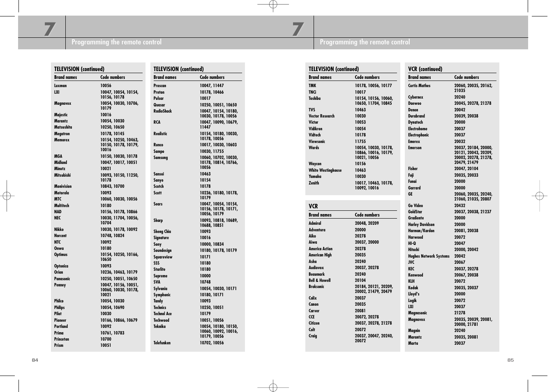Select the Hughes Network Systems entry
Image resolution: width=554 pixels, height=392 pixels.
429,256
